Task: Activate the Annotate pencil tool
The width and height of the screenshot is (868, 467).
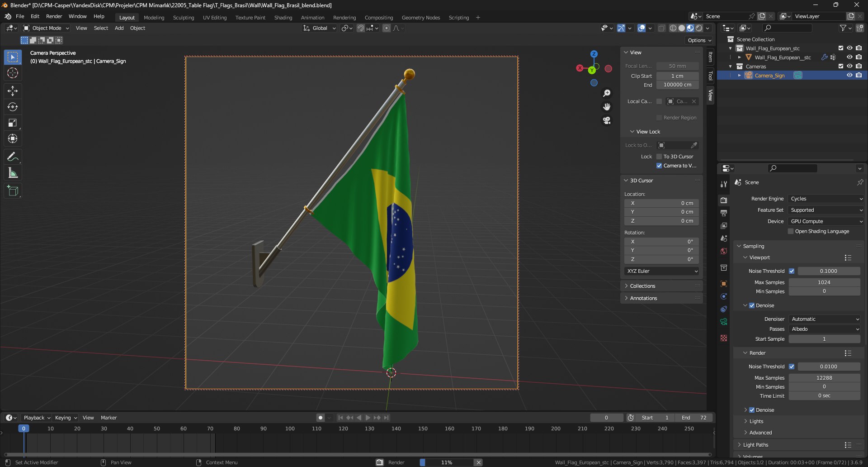Action: pos(13,157)
